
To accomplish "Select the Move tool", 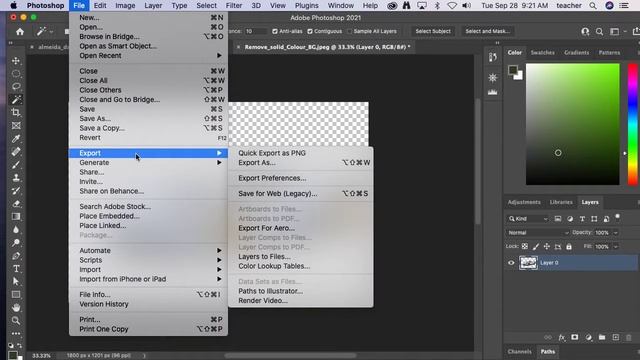I will click(x=16, y=60).
